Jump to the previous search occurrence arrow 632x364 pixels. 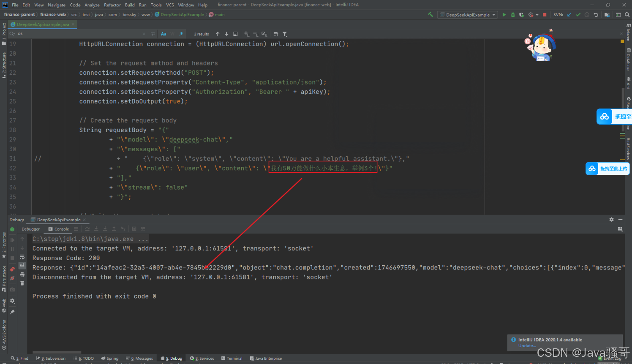click(x=218, y=34)
